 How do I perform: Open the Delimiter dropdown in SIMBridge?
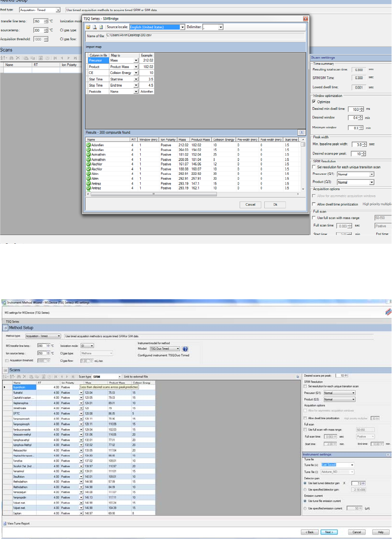221,27
